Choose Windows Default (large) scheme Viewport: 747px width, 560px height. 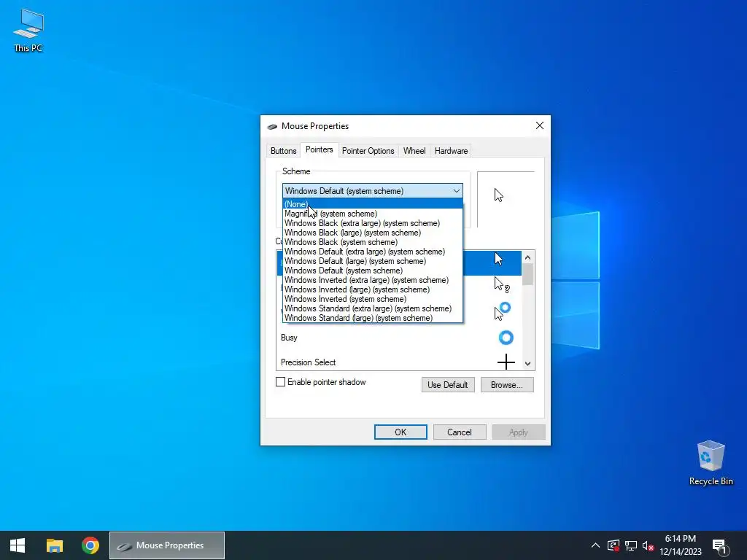373,261
